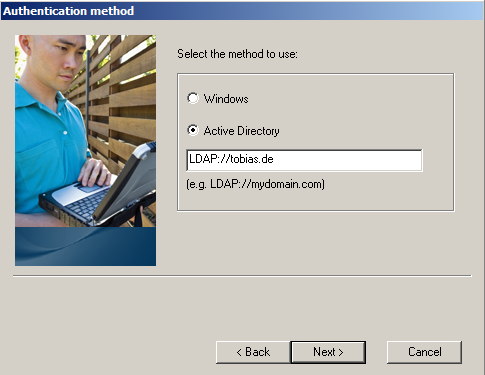This screenshot has width=485, height=375.
Task: Go to previous step with Back button
Action: coord(253,352)
